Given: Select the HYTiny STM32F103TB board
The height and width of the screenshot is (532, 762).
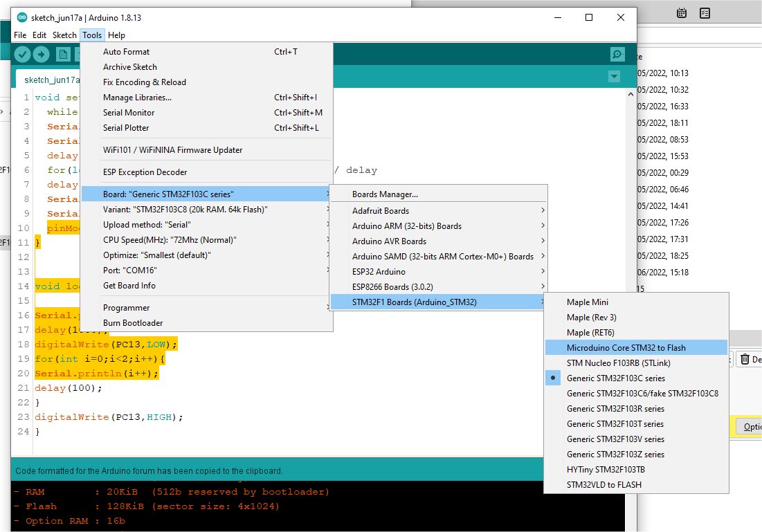Looking at the screenshot, I should 636,469.
